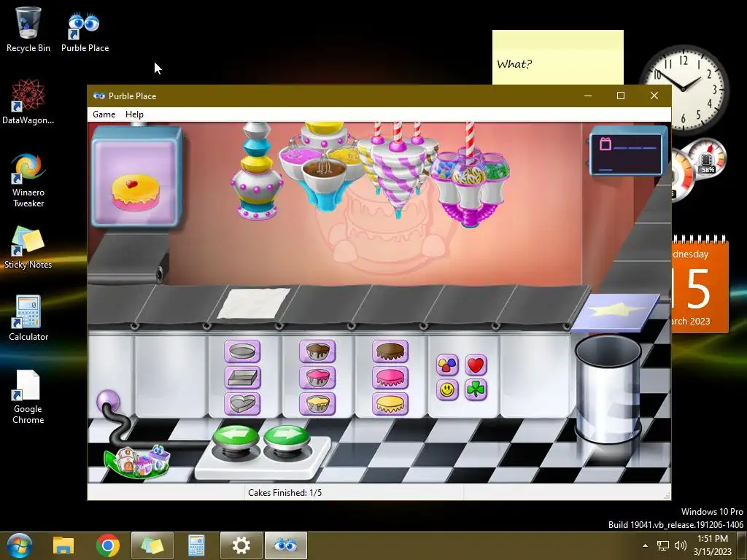Open the network tray icon

[x=662, y=545]
